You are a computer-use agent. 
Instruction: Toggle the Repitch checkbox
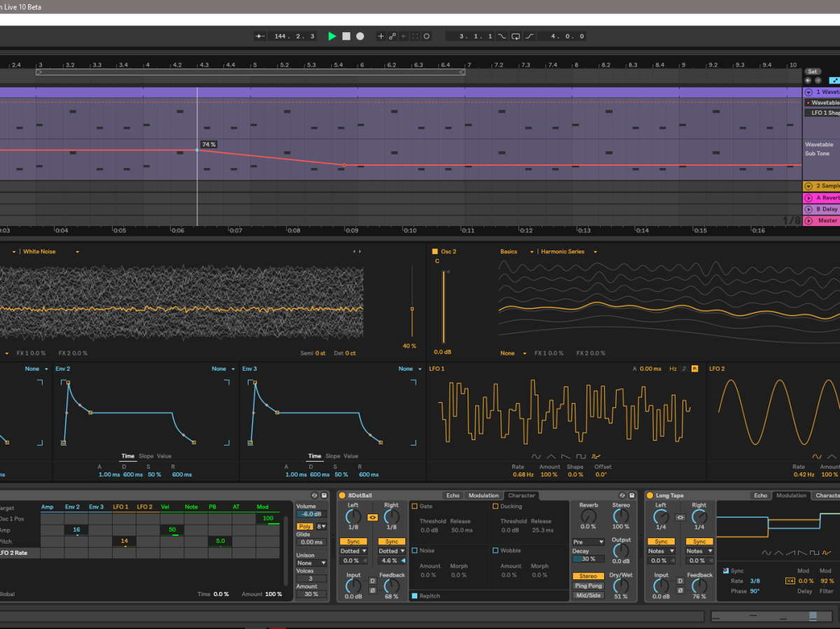(x=414, y=595)
